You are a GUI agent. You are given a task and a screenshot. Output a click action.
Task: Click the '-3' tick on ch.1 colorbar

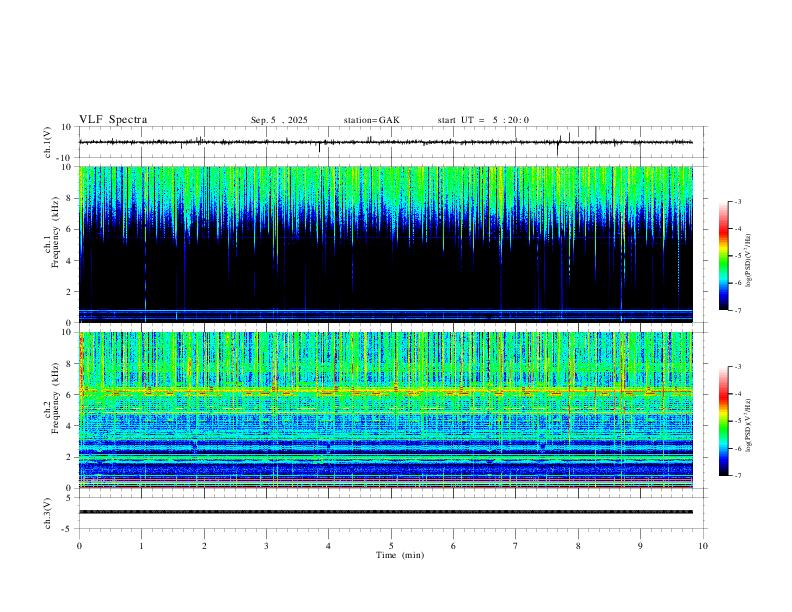coord(737,201)
